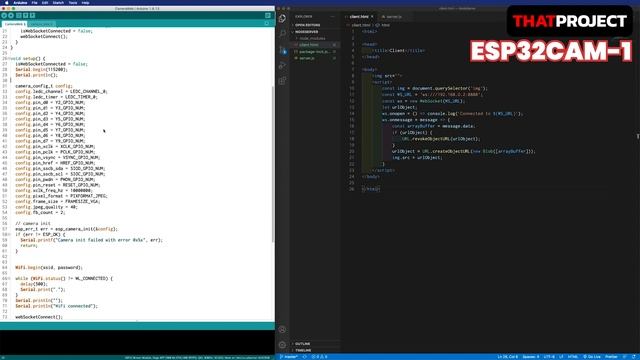The height and width of the screenshot is (360, 640).
Task: Click the img.src = urlObject line
Action: point(417,158)
